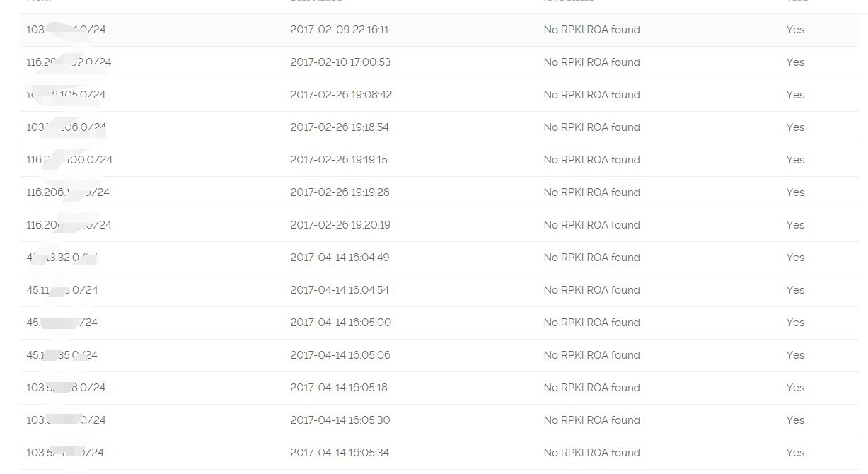Open the 45.x prefix in the 16:04:54 row

point(62,290)
